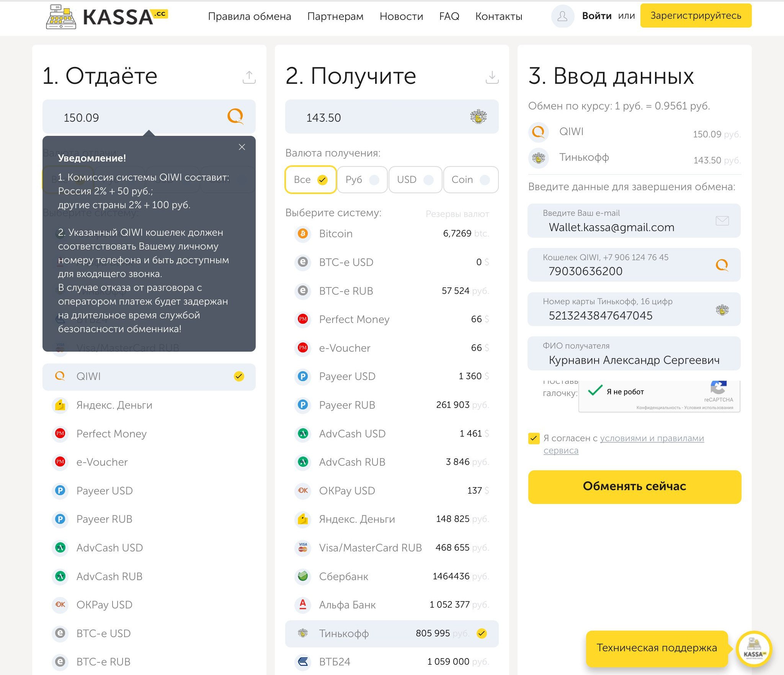Click the Tinkoff emblem in card number field
The height and width of the screenshot is (675, 784).
click(722, 310)
